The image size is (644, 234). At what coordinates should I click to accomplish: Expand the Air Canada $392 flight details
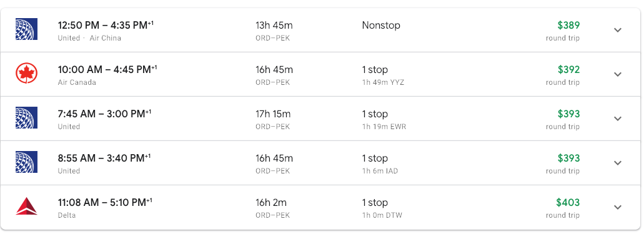(617, 74)
